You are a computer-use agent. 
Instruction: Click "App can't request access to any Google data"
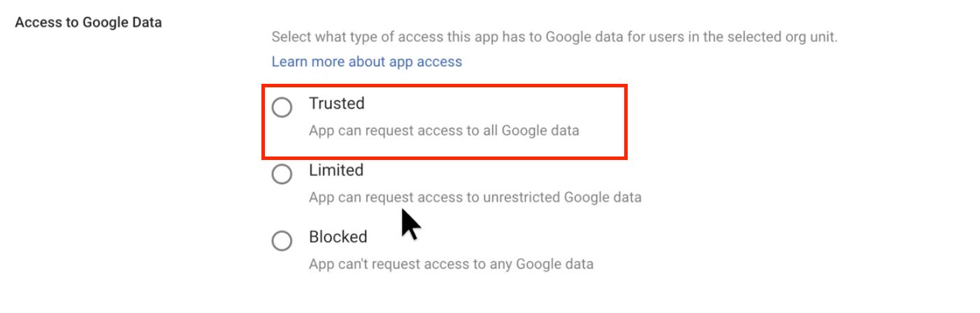coord(451,264)
